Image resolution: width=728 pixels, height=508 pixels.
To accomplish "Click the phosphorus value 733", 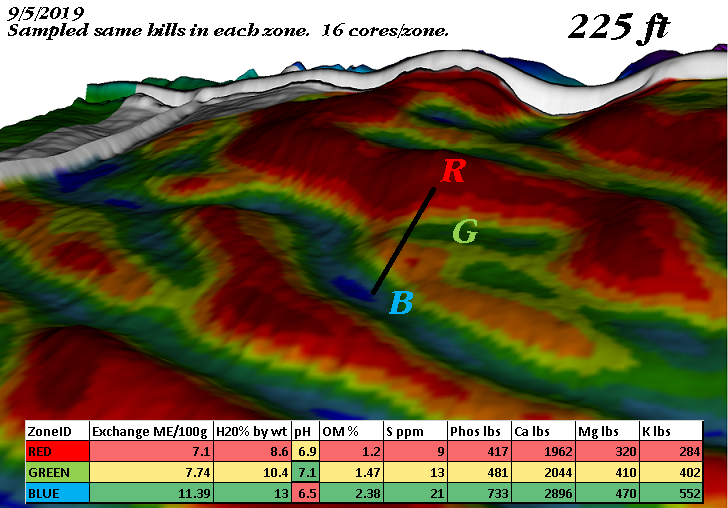I will pos(479,493).
